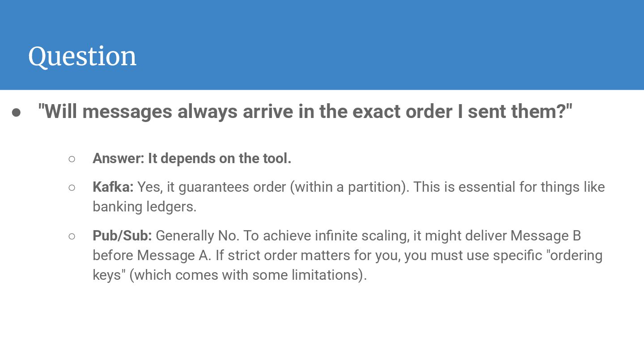This screenshot has height=362, width=644.
Task: Click the hollow bullet next to "Pub/Sub:"
Action: pyautogui.click(x=72, y=236)
